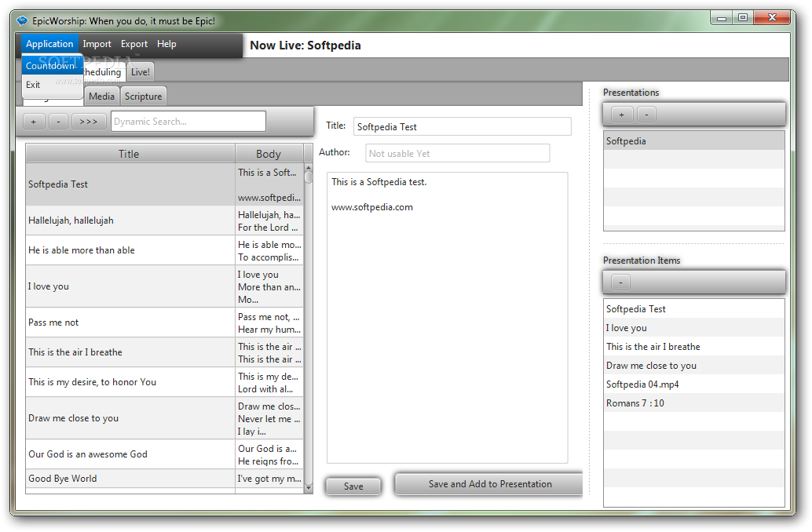Screen dimensions: 812x532
Task: Select Romans 7 : 10 in Presentation Items
Action: (694, 403)
